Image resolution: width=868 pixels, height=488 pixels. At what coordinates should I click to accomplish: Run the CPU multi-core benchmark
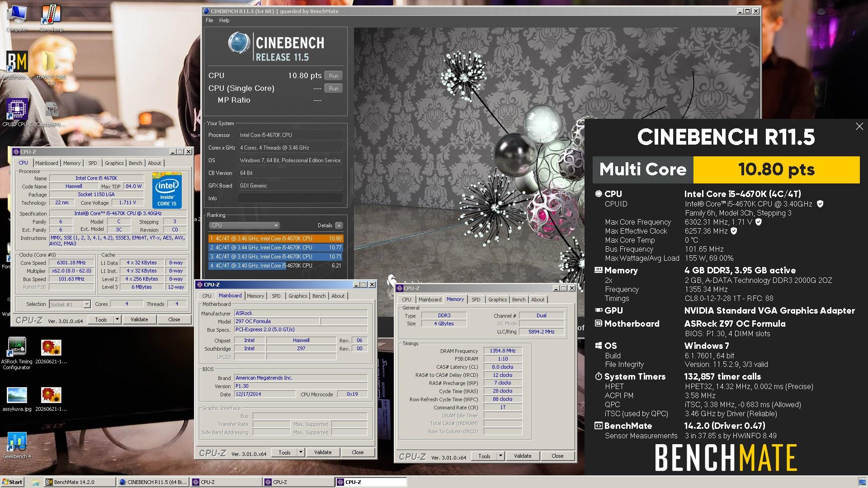[x=334, y=76]
